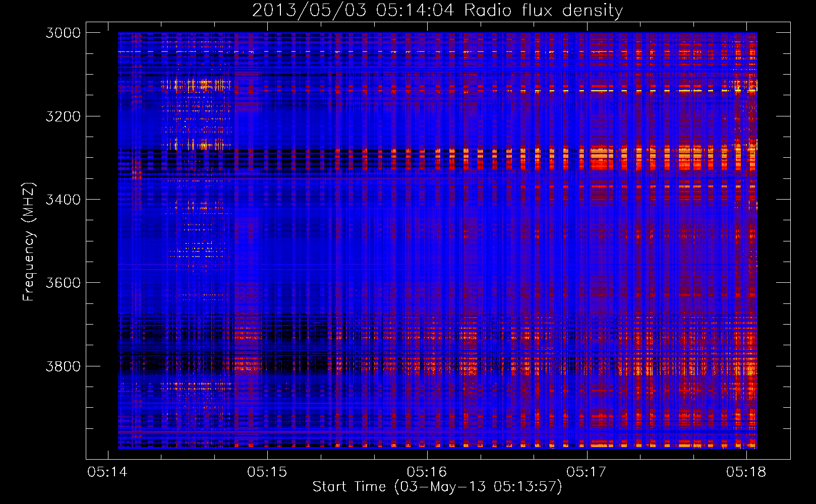This screenshot has width=816, height=504.
Task: Click the 3000 frequency axis label
Action: coord(63,33)
